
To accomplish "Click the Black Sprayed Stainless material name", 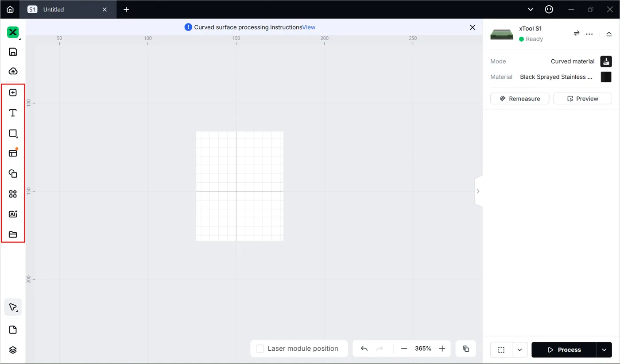I will click(556, 77).
